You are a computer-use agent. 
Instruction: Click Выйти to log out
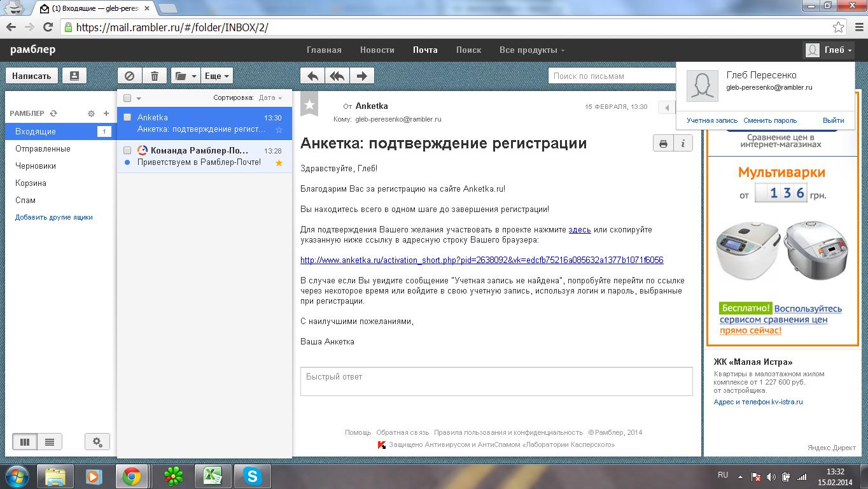click(x=833, y=120)
